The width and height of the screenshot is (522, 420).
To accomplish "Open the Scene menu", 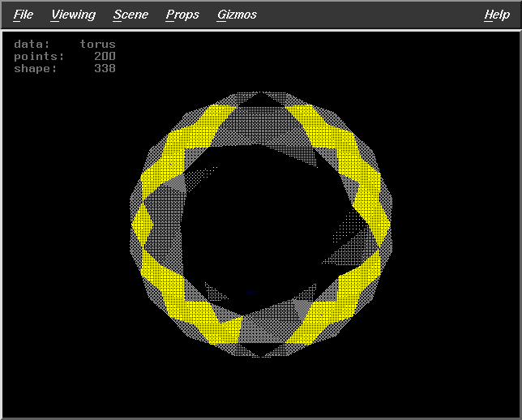I will pos(130,15).
